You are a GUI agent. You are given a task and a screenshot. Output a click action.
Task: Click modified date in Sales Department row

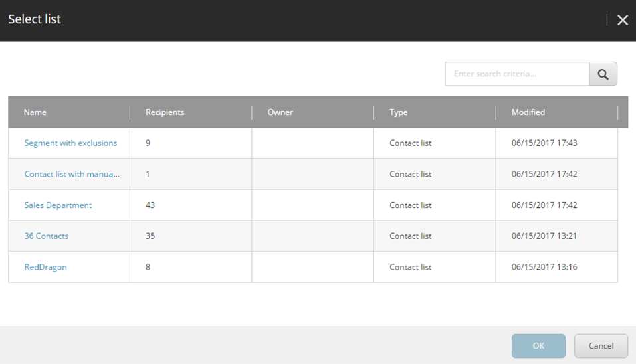click(544, 205)
